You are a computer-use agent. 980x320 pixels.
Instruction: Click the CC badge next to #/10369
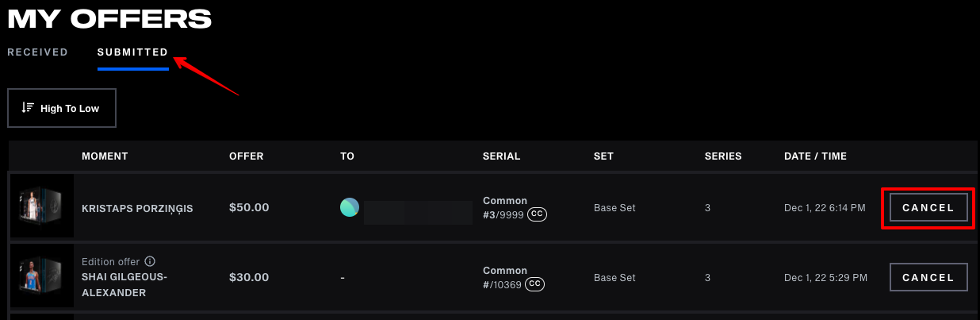coord(535,284)
